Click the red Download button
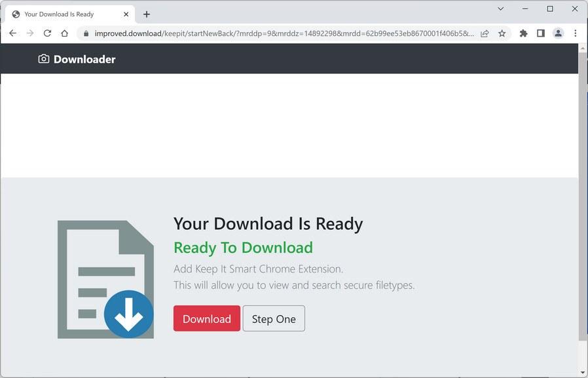 tap(206, 318)
